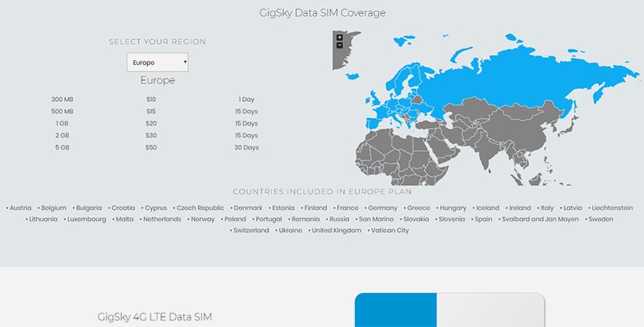The height and width of the screenshot is (327, 644).
Task: Click Russia in the country list
Action: [x=339, y=219]
